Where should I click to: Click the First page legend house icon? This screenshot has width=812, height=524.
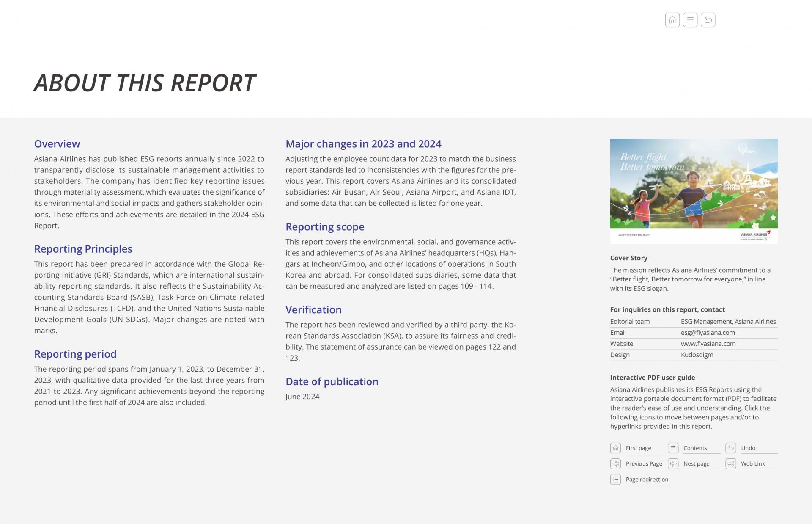pyautogui.click(x=615, y=448)
